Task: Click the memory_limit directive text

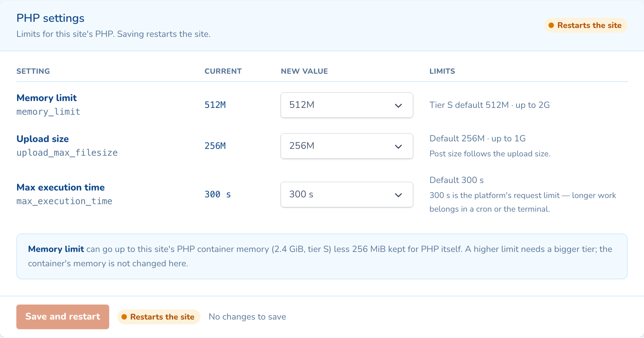Action: pyautogui.click(x=48, y=112)
